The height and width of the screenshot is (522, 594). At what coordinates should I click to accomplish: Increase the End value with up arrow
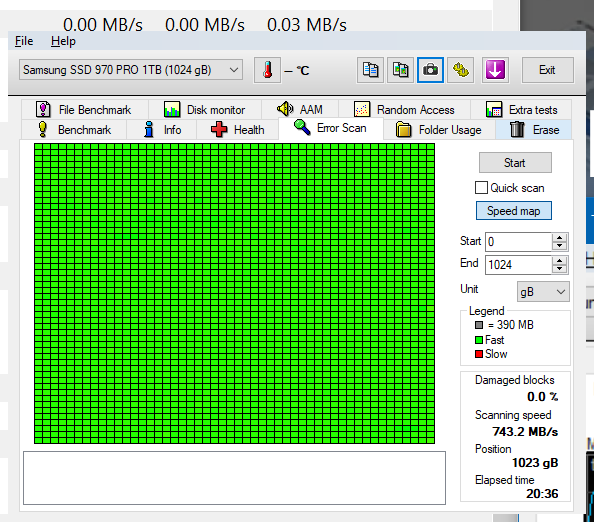(x=560, y=260)
